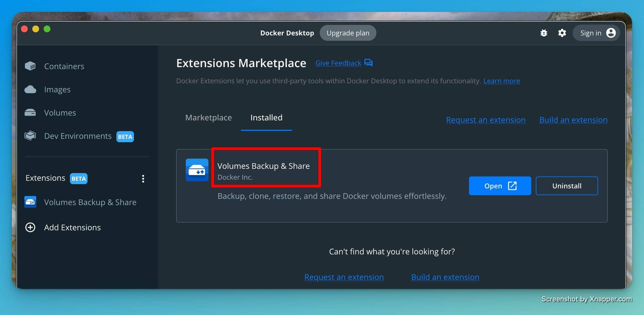Select the Installed tab
This screenshot has width=644, height=315.
(x=266, y=118)
